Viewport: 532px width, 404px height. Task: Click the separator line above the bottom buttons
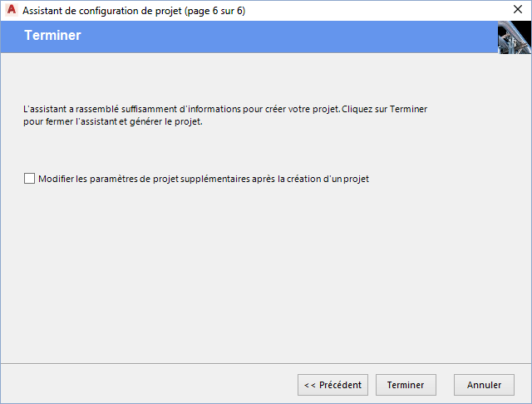[x=266, y=363]
